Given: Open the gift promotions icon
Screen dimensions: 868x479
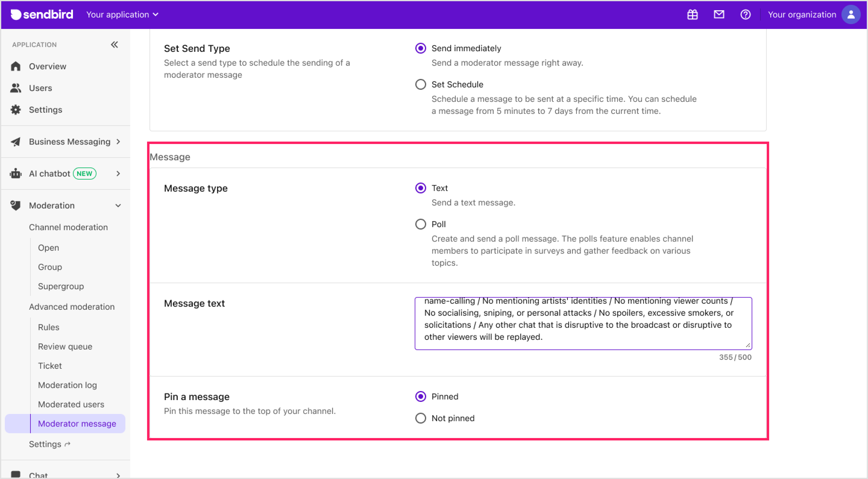Looking at the screenshot, I should [692, 14].
